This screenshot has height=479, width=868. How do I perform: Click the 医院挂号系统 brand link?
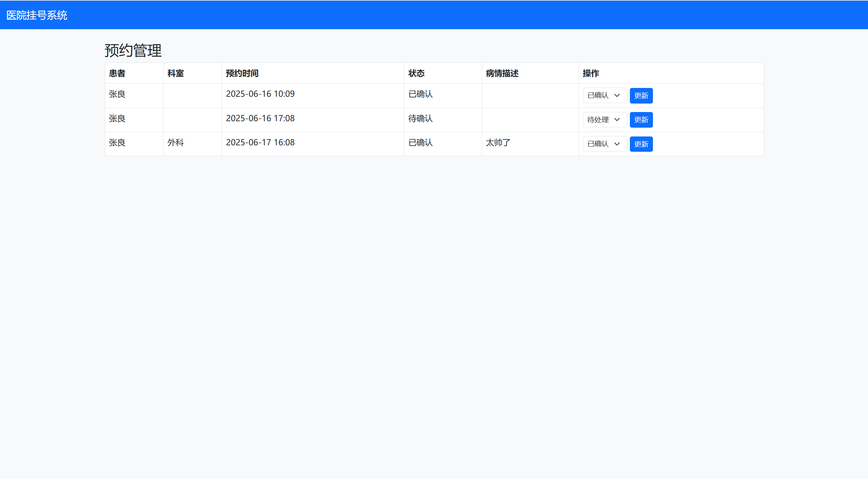(37, 15)
